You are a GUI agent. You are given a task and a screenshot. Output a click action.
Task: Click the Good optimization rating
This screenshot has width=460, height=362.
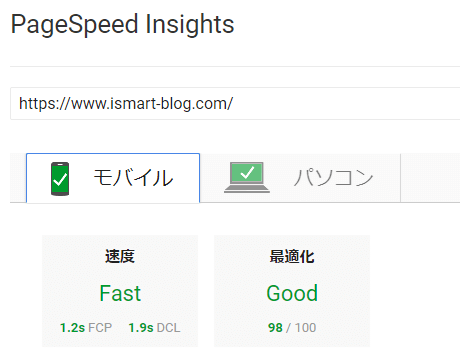click(x=292, y=293)
